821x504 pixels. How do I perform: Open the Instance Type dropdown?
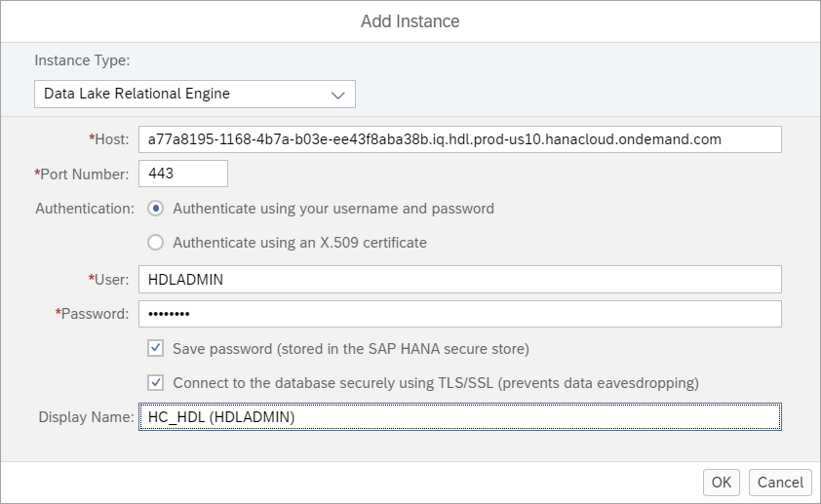[x=195, y=95]
